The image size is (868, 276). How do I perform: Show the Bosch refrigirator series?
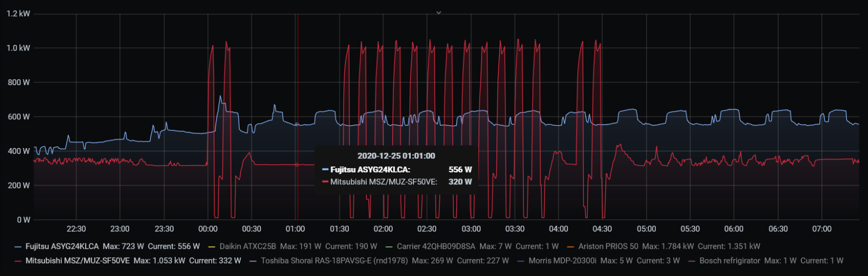[x=730, y=261]
